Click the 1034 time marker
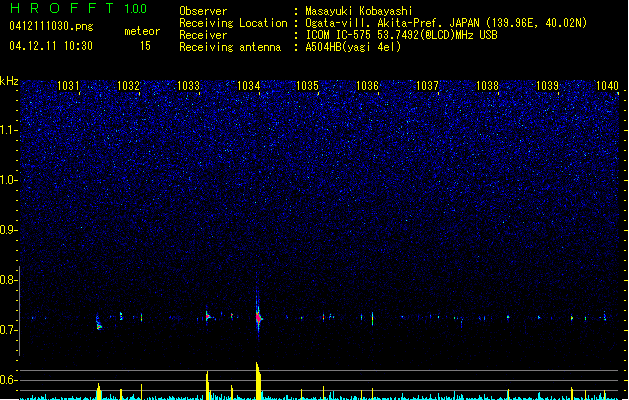This screenshot has height=400, width=629. [x=248, y=86]
